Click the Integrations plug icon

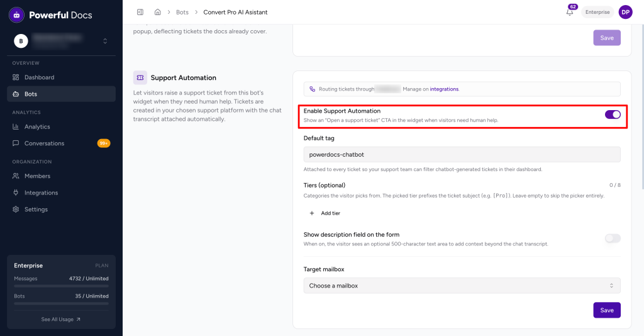pos(16,193)
